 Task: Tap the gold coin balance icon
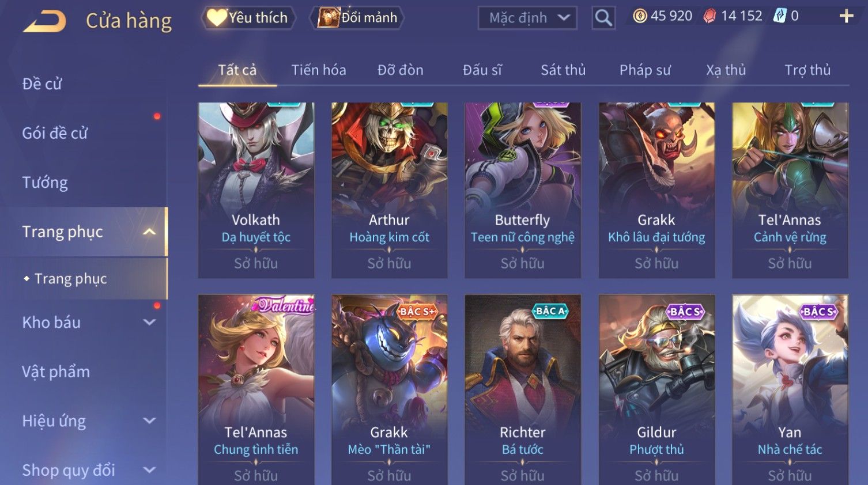[640, 16]
